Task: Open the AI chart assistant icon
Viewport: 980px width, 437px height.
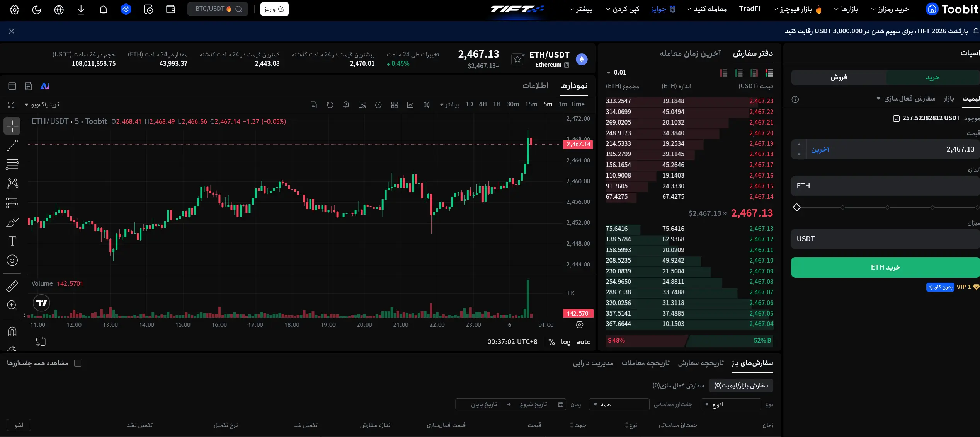Action: coord(45,86)
